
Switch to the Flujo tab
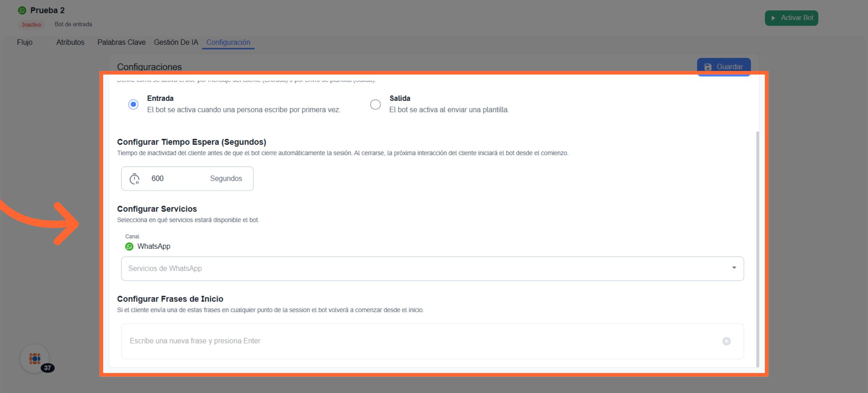(25, 42)
